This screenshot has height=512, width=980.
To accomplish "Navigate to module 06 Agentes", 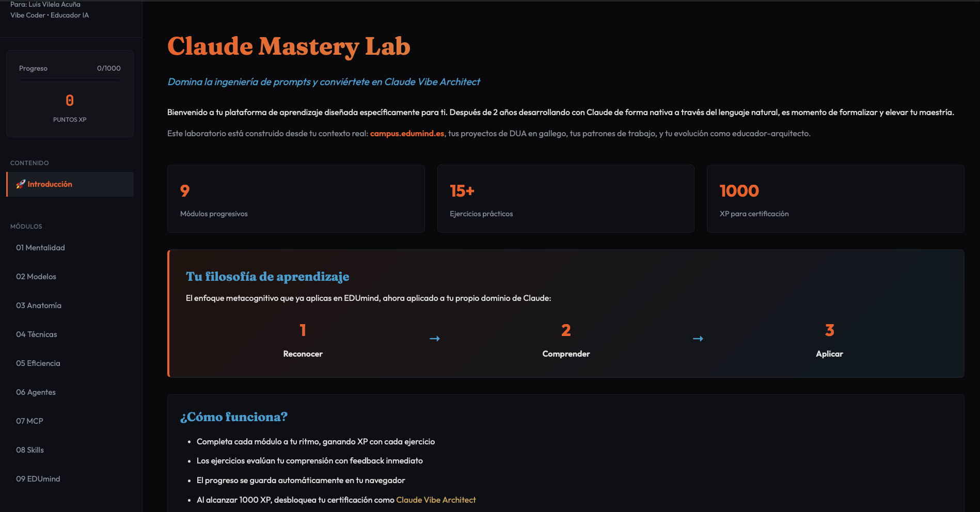I will 36,392.
